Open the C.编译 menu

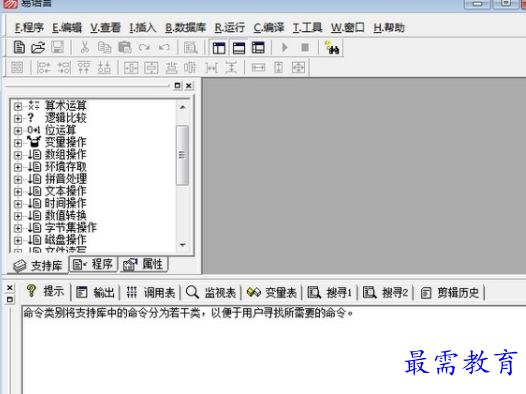point(269,27)
